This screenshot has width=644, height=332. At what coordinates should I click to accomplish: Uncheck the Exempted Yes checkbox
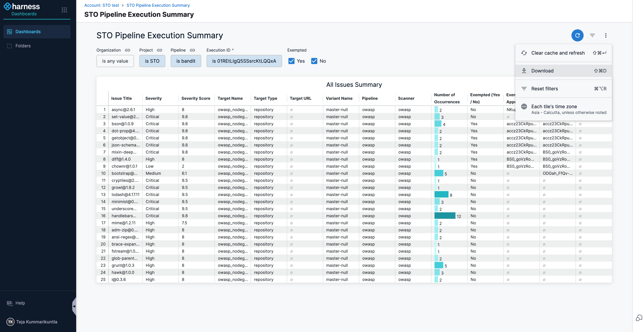pyautogui.click(x=291, y=61)
